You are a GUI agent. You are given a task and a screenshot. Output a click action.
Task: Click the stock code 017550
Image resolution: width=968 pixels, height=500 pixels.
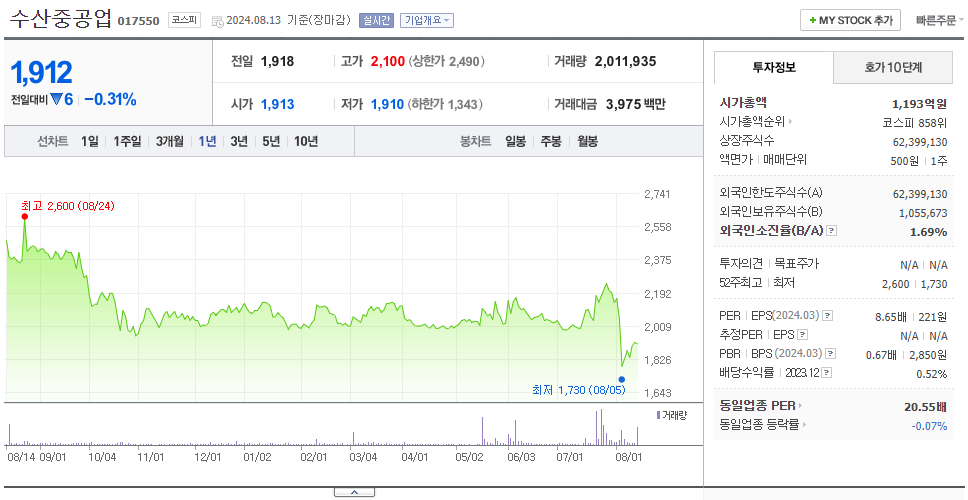point(138,21)
